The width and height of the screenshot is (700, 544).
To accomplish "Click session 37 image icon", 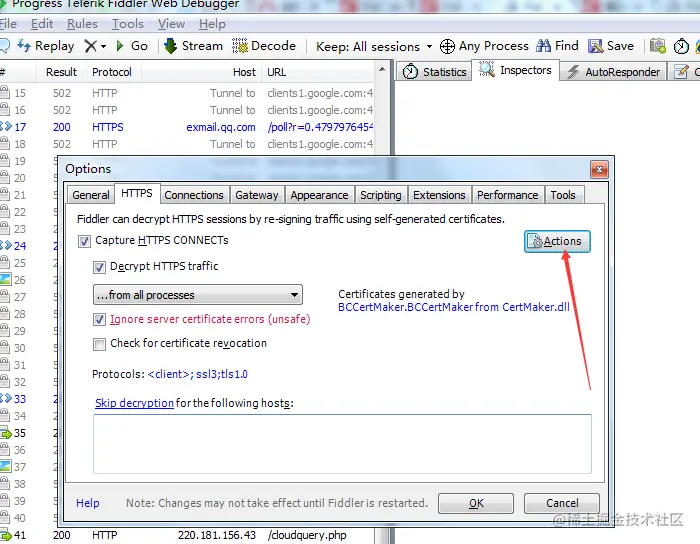I will click(x=5, y=467).
